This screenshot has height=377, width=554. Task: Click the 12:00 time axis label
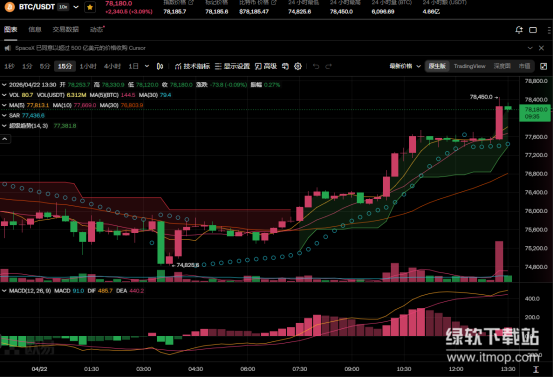(456, 369)
